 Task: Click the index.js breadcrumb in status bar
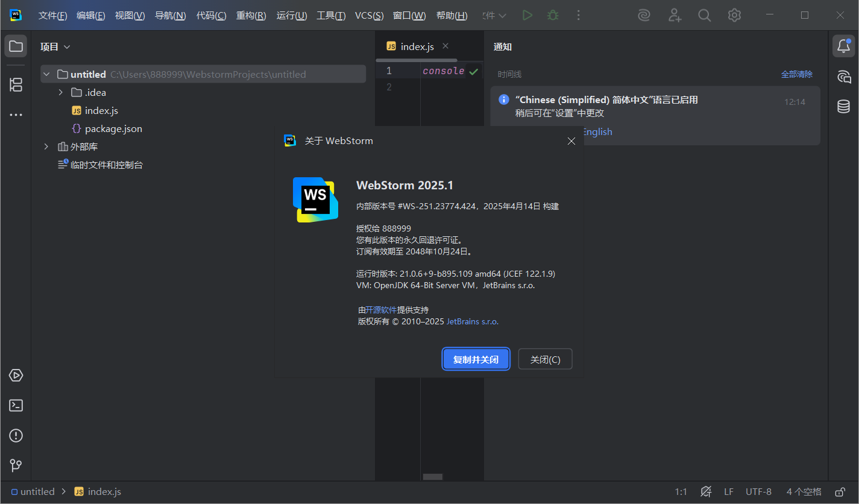[98, 492]
